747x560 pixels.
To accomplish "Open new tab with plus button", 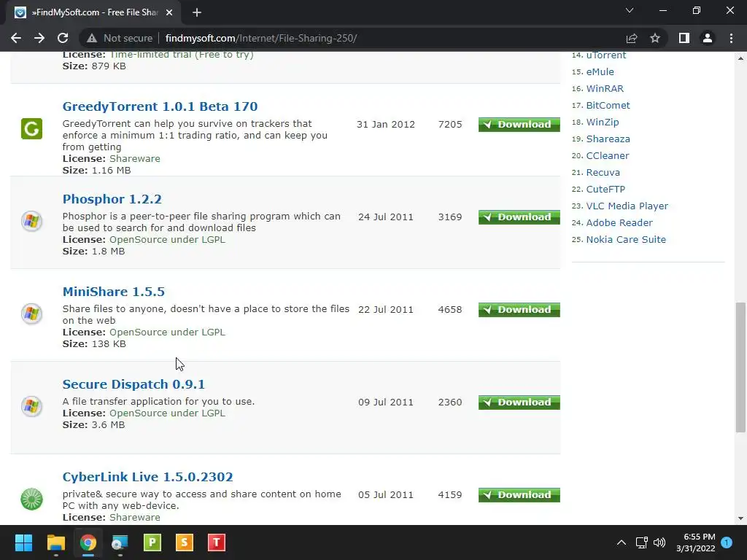I will (197, 13).
